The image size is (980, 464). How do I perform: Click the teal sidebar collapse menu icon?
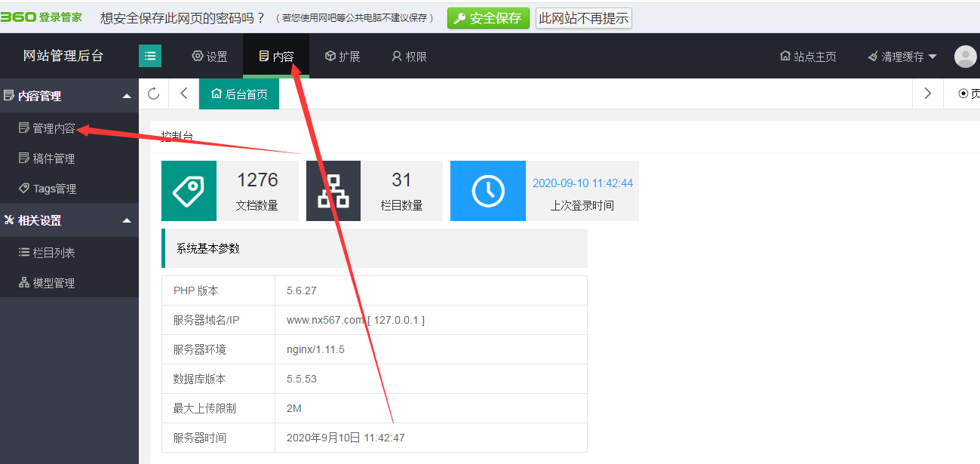click(x=150, y=56)
